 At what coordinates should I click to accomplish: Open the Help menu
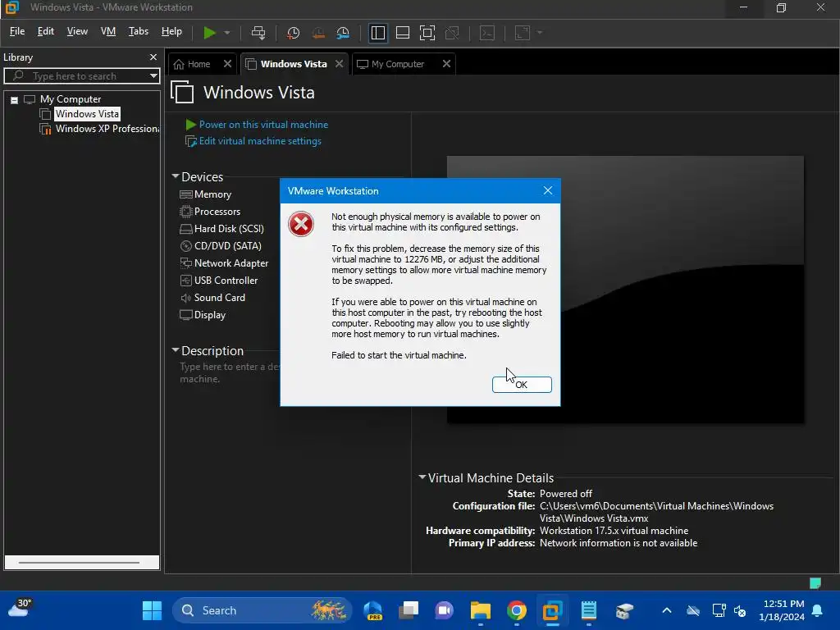pos(171,31)
